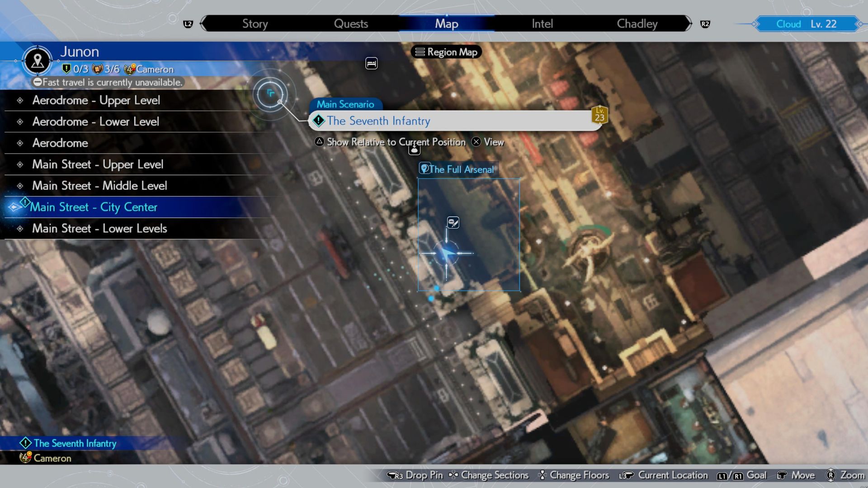The image size is (868, 488).
Task: Click the circular objective marker on the map
Action: tap(270, 94)
